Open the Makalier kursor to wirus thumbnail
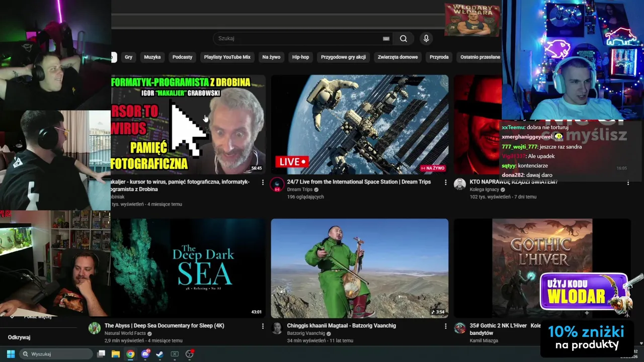Image resolution: width=644 pixels, height=362 pixels. (x=188, y=125)
